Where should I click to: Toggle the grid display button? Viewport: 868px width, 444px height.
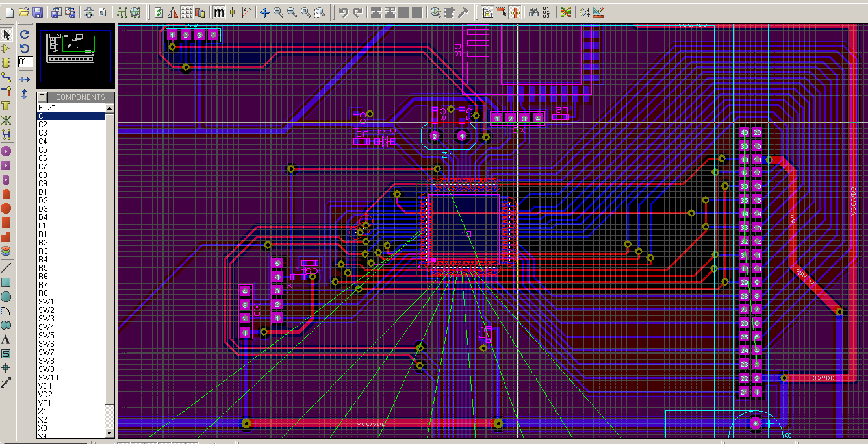(186, 12)
